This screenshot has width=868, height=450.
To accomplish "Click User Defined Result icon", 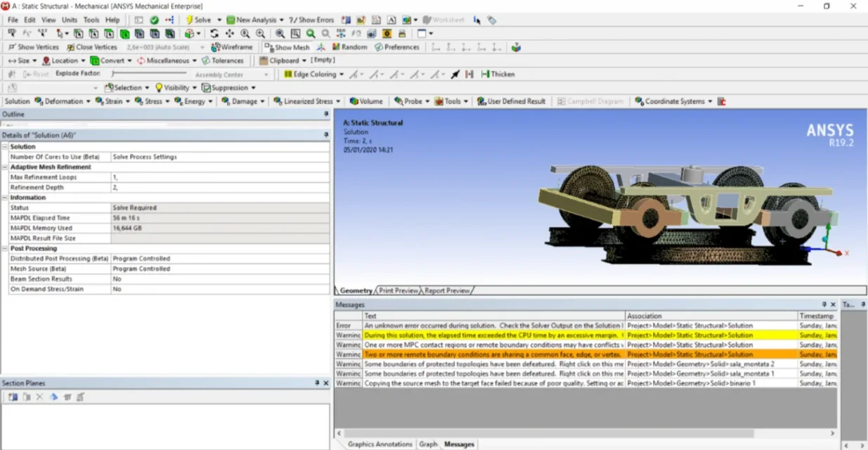I will [x=481, y=101].
